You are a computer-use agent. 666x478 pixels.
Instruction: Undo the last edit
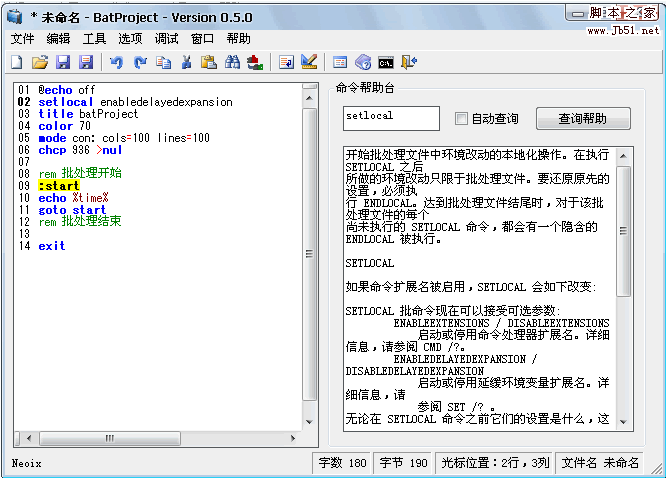[116, 62]
